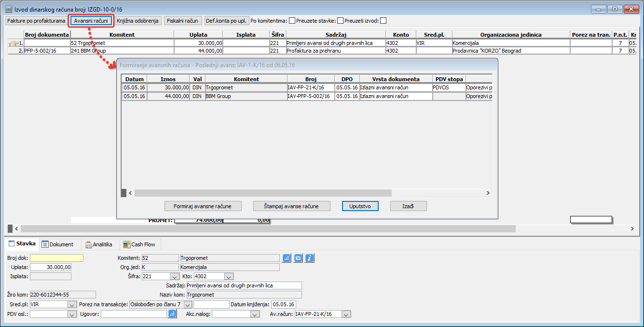644x327 pixels.
Task: Select the PFP-5-002/16 document cell
Action: point(47,51)
